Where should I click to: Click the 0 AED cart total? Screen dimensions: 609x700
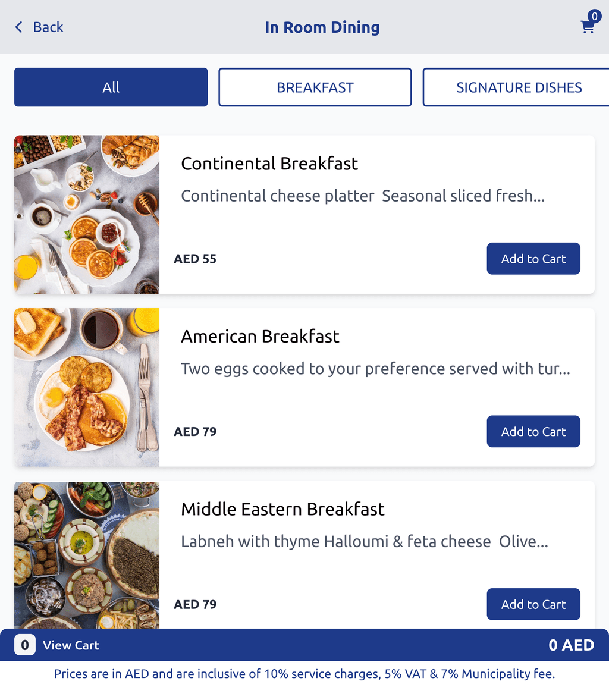pos(571,645)
